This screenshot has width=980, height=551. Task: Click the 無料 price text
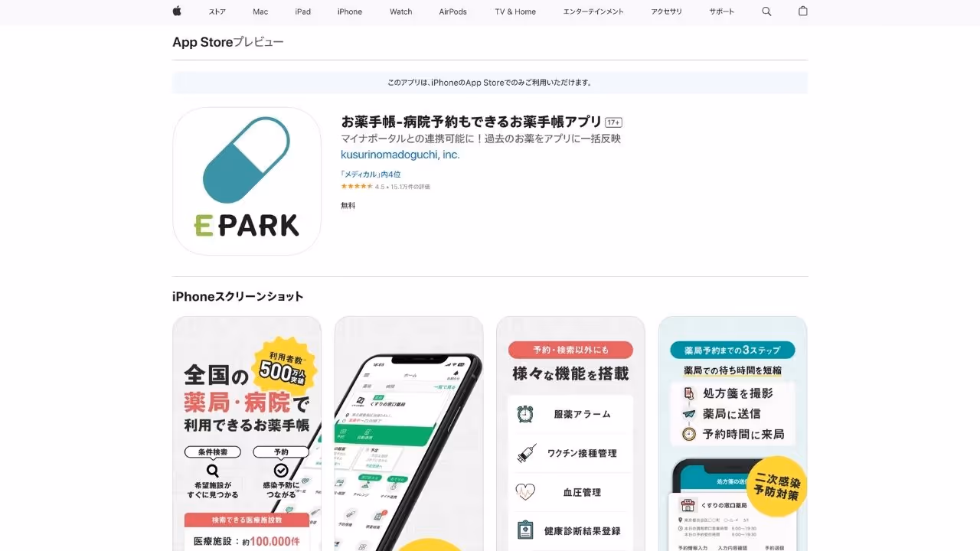[348, 205]
